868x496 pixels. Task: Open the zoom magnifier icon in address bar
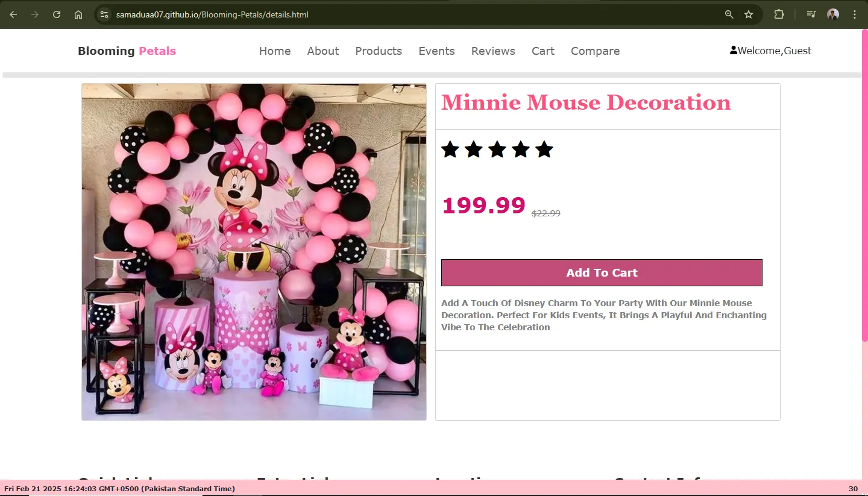pyautogui.click(x=729, y=14)
